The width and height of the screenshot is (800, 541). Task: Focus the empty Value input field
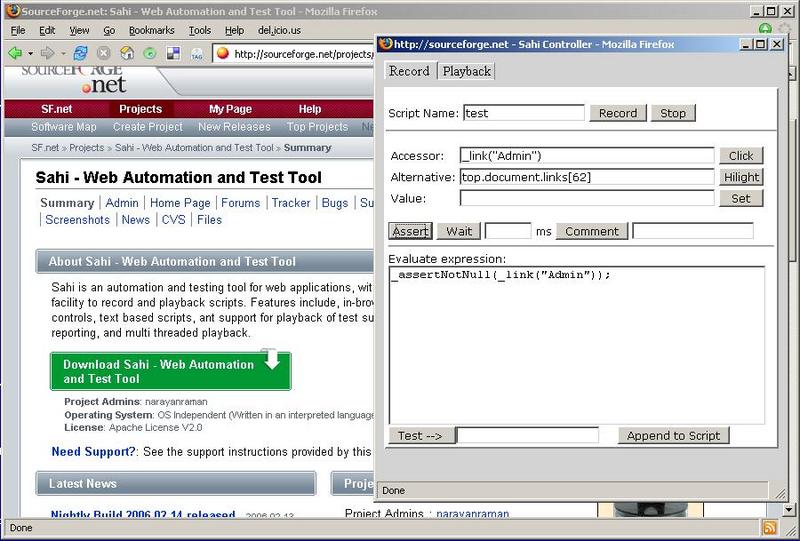[587, 198]
